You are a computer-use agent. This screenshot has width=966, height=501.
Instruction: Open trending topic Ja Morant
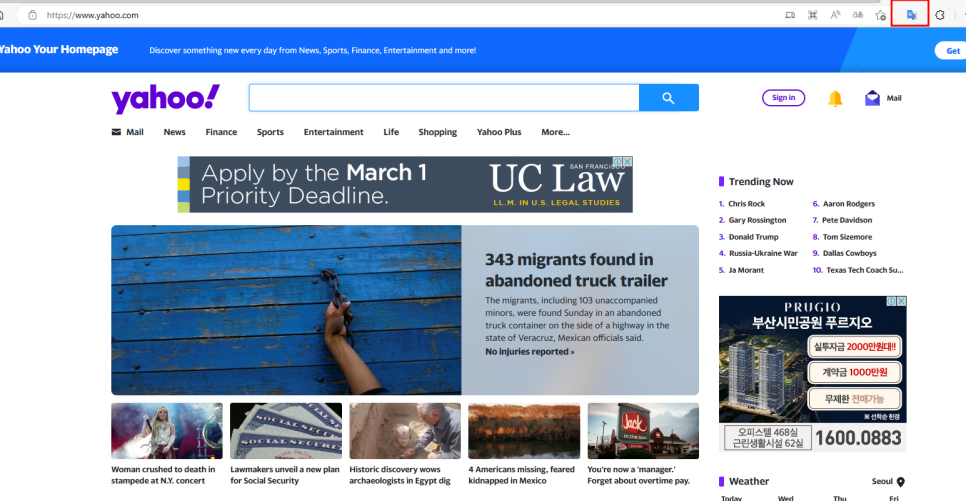746,270
